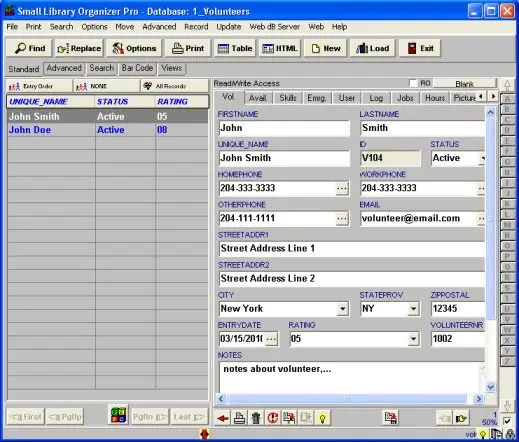This screenshot has height=442, width=519.
Task: Toggle the checkbox below 50% indicator
Action: coord(507,421)
